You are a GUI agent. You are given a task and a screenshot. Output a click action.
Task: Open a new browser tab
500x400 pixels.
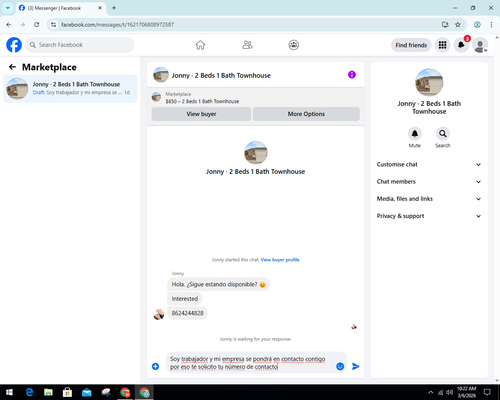click(114, 8)
